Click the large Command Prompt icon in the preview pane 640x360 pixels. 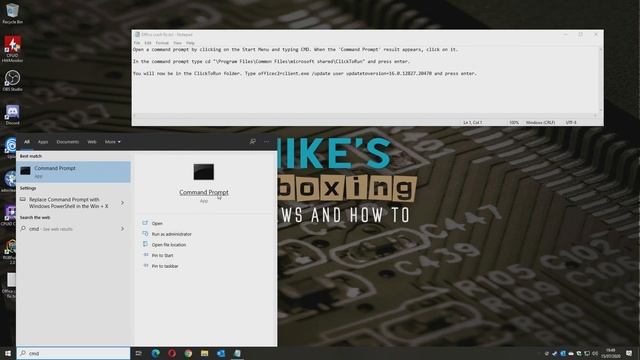point(204,172)
